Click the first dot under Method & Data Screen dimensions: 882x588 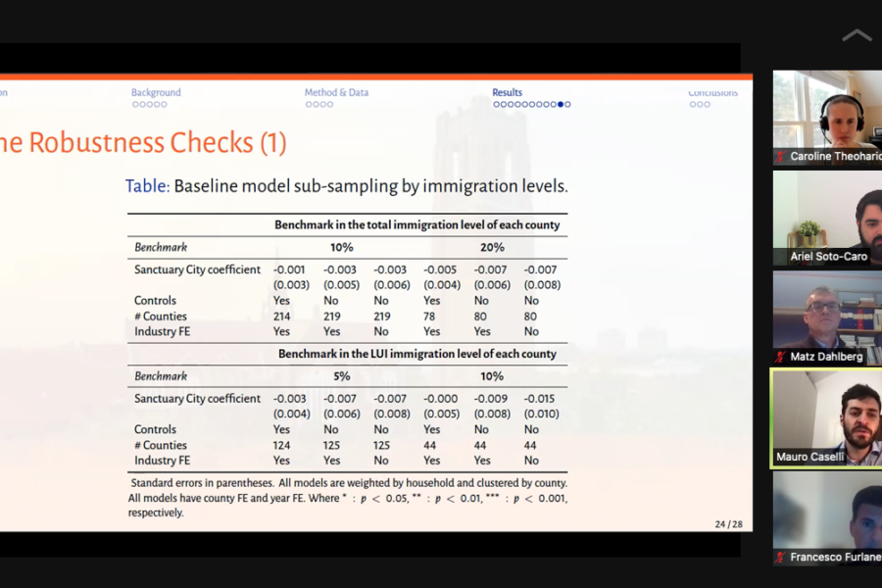pos(309,104)
